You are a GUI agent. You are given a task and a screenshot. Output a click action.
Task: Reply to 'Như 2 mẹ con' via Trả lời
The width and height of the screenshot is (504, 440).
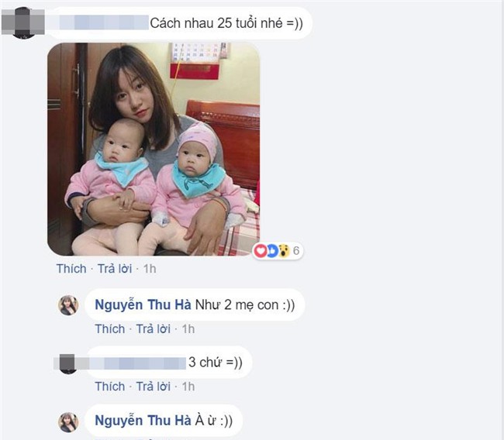[154, 329]
